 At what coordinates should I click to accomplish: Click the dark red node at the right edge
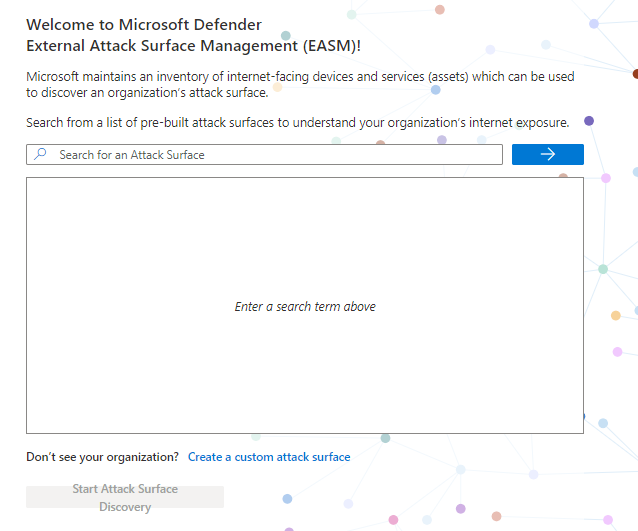coord(635,73)
